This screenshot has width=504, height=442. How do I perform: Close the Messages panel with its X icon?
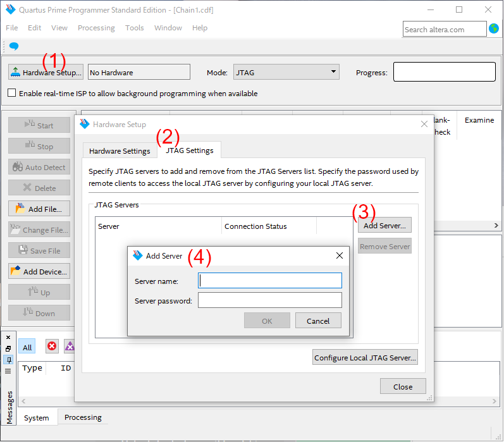[8, 337]
